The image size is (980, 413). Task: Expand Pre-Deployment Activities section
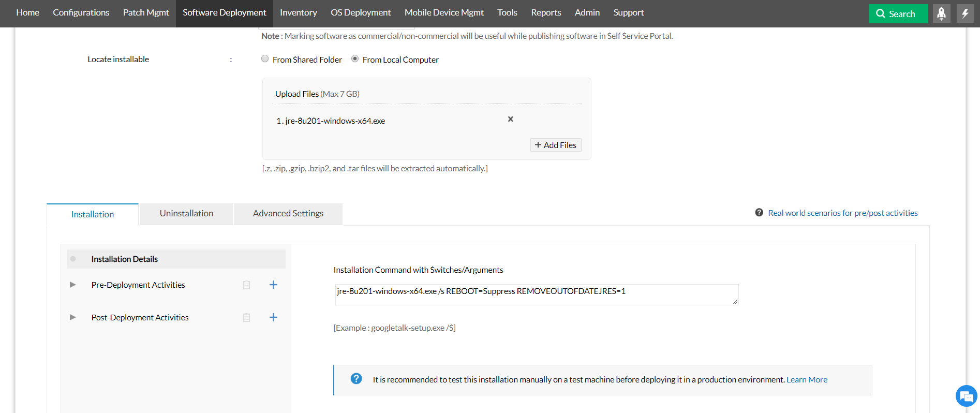click(x=73, y=285)
